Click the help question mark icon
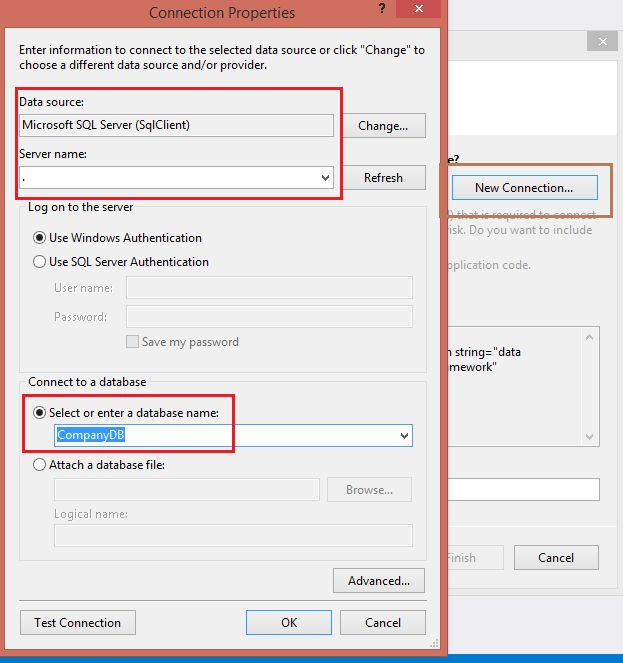 (383, 11)
